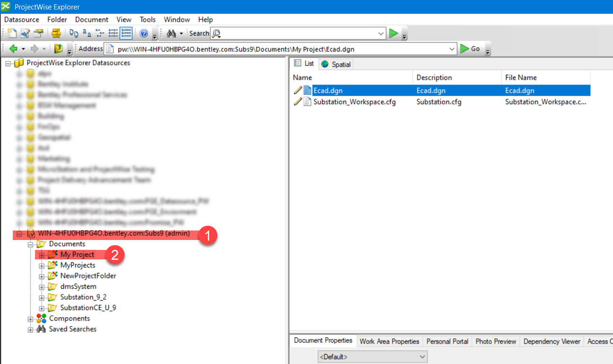Viewport: 613px width, 364px height.
Task: Open the Document menu
Action: (x=92, y=19)
